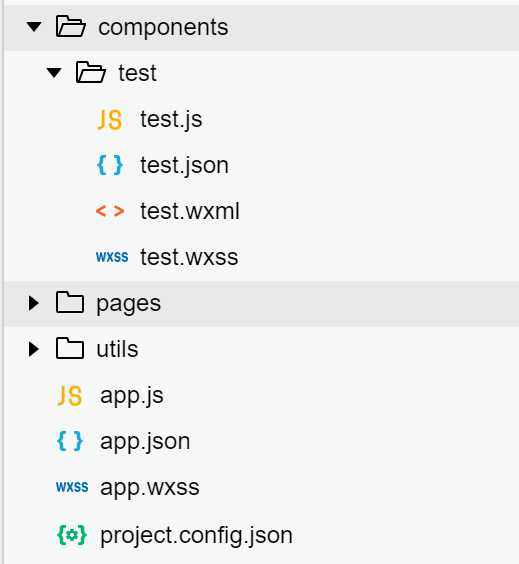
Task: Click the JS icon next to app.js
Action: click(x=69, y=396)
